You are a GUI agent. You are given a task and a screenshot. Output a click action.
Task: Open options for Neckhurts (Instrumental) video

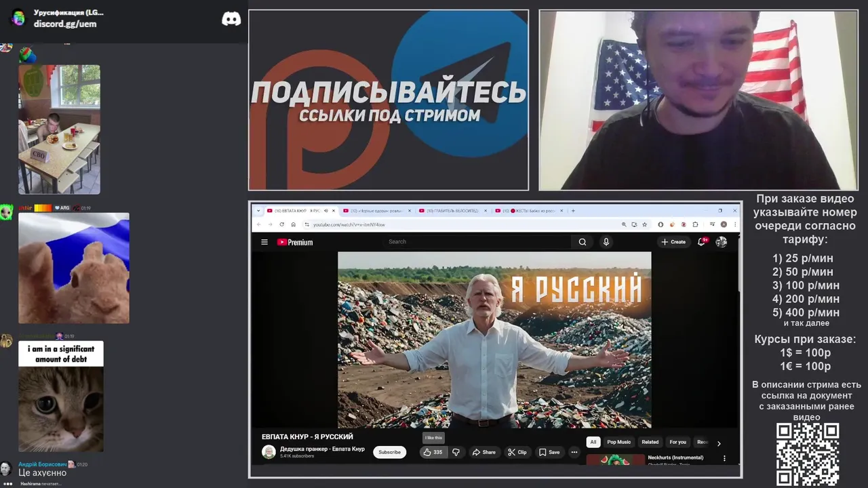(x=724, y=458)
